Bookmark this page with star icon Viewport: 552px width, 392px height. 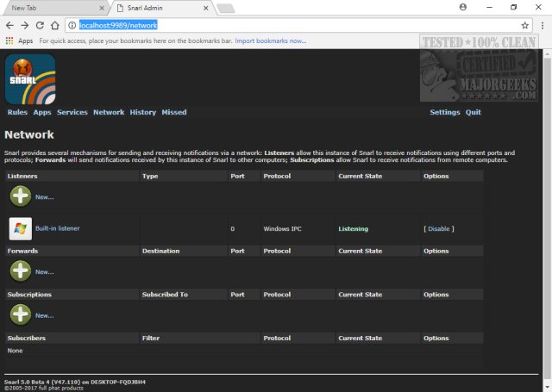[525, 25]
